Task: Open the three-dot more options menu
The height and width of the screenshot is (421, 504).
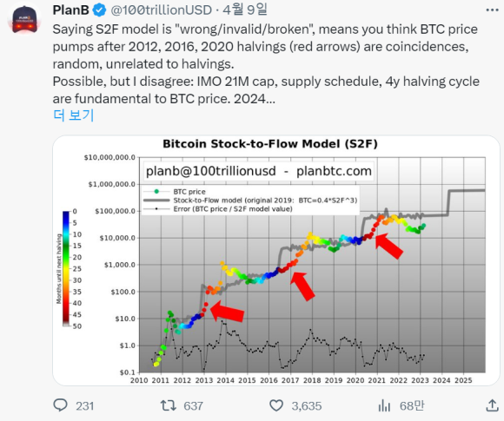Action: (492, 10)
